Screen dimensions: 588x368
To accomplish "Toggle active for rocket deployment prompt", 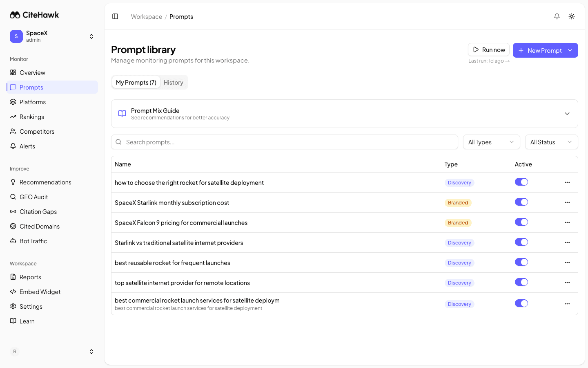I will 521,182.
